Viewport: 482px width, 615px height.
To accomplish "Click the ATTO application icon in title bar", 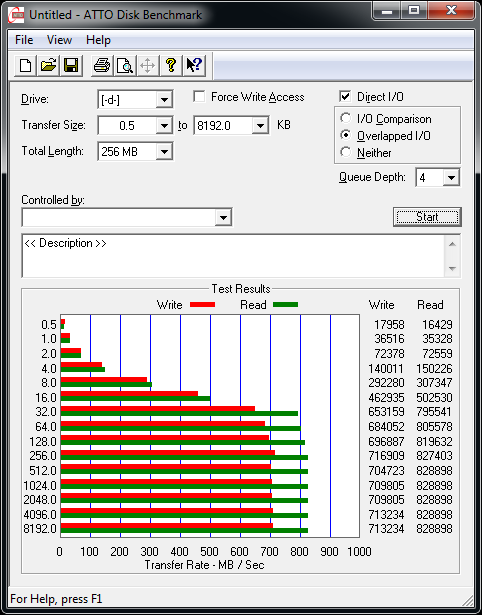I will pyautogui.click(x=17, y=15).
